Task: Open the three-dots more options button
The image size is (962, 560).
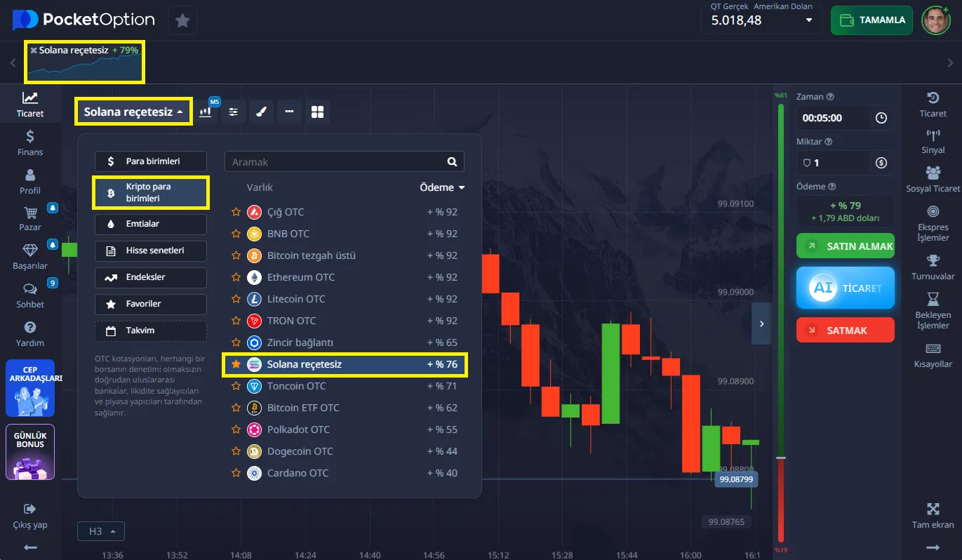Action: (x=289, y=112)
